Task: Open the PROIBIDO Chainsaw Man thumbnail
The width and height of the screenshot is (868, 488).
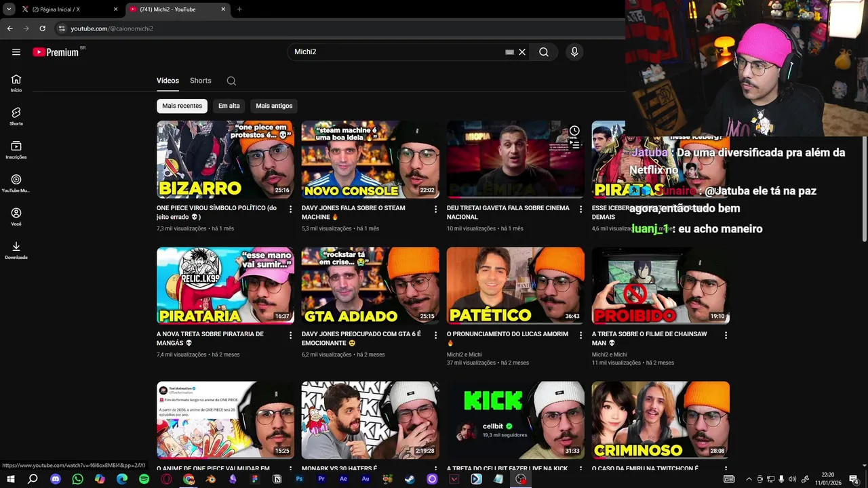Action: click(660, 285)
